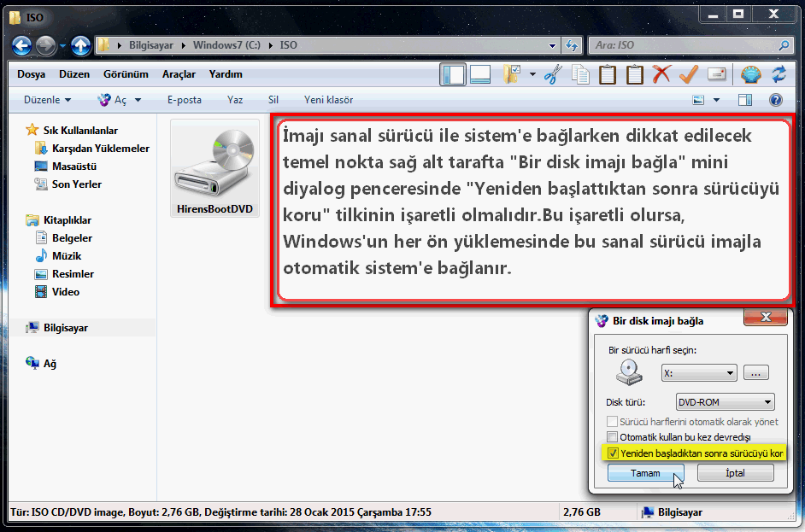Viewport: 805px width, 532px height.
Task: Click the '...' browse button
Action: [x=755, y=373]
